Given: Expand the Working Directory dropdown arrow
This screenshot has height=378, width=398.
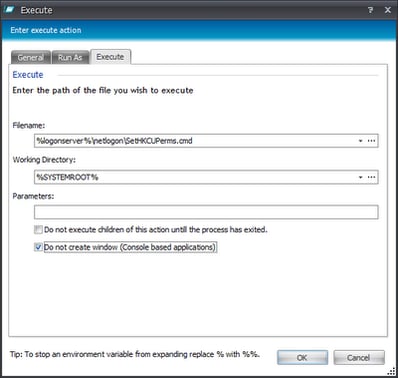Looking at the screenshot, I should pyautogui.click(x=360, y=177).
